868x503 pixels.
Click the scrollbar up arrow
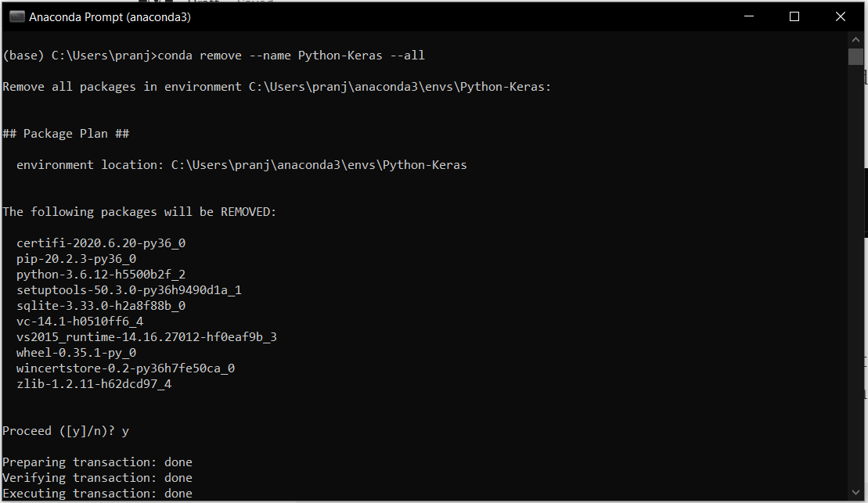coord(855,40)
